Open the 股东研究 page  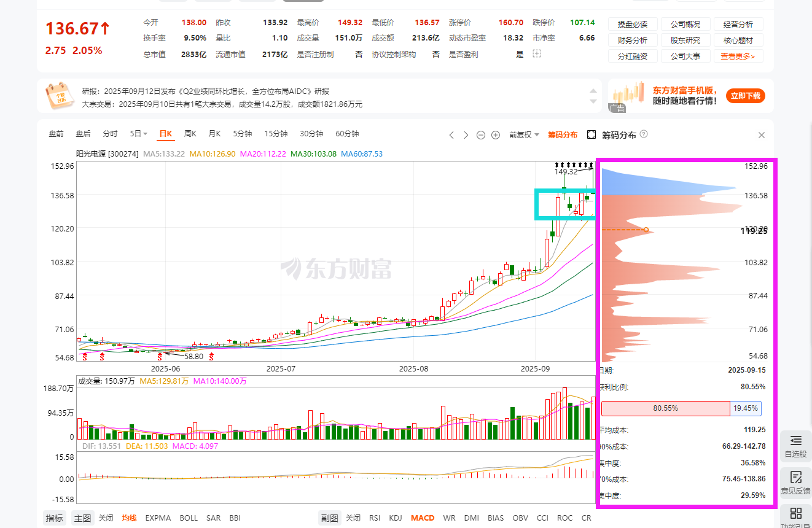[685, 41]
